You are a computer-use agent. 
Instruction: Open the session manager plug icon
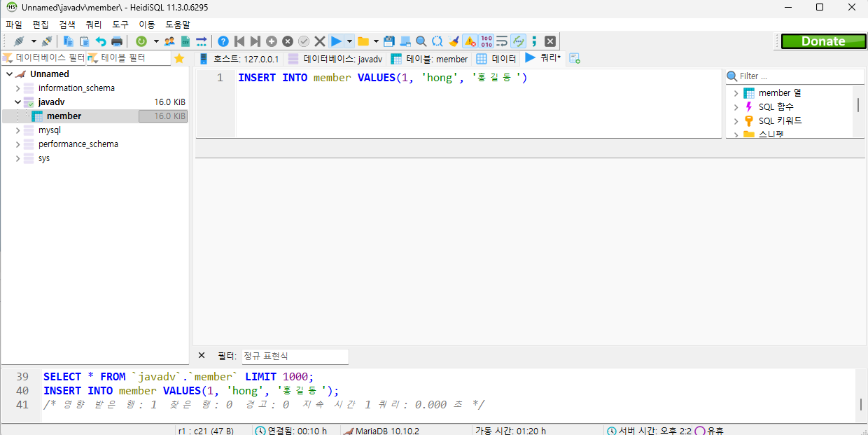[x=19, y=41]
